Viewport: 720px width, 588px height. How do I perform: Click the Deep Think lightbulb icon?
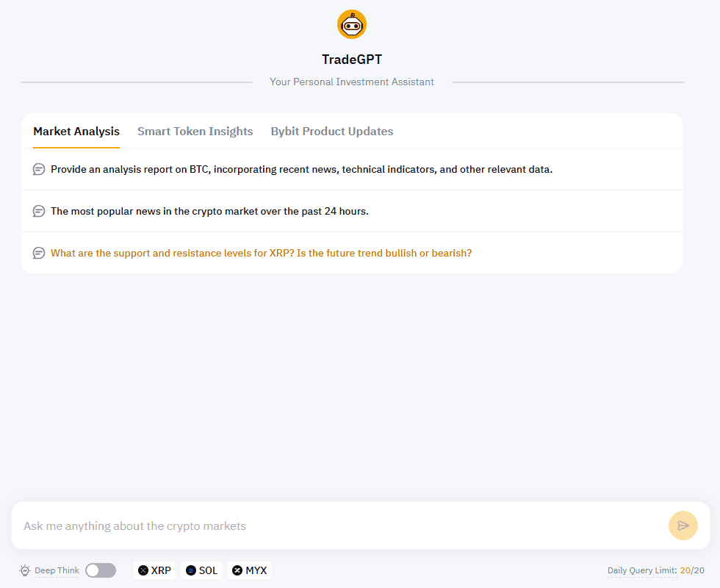click(x=25, y=570)
